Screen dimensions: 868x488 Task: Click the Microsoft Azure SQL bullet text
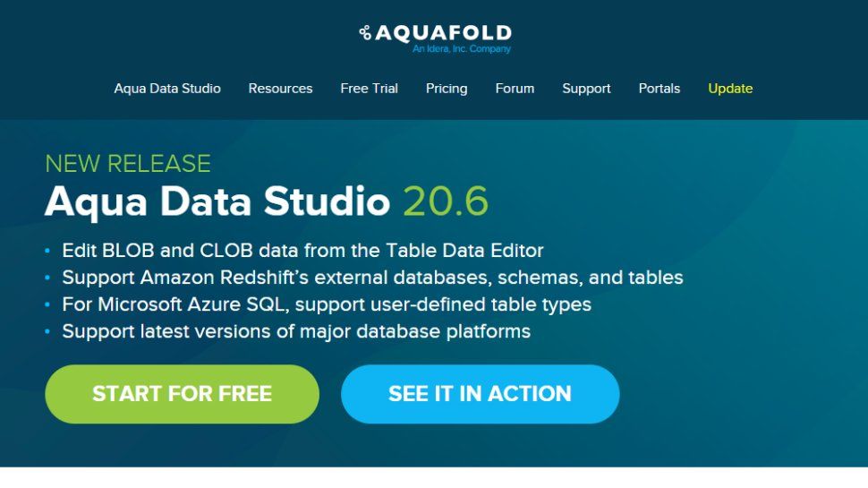click(x=327, y=304)
